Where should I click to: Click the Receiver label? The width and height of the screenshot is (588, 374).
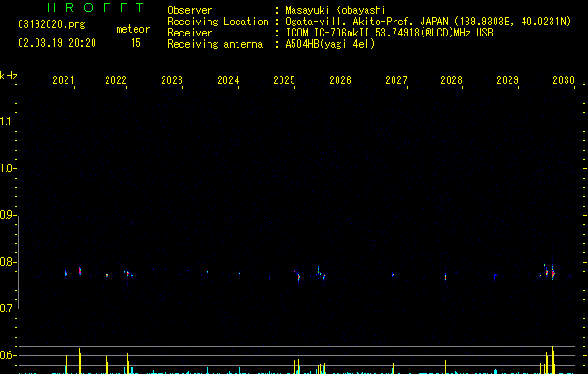pos(190,33)
